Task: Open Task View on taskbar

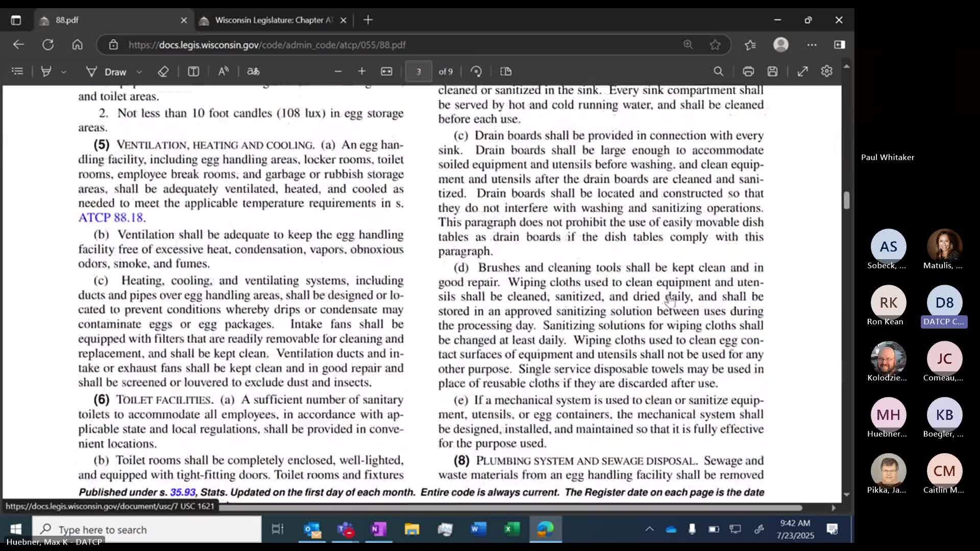Action: coord(277,530)
